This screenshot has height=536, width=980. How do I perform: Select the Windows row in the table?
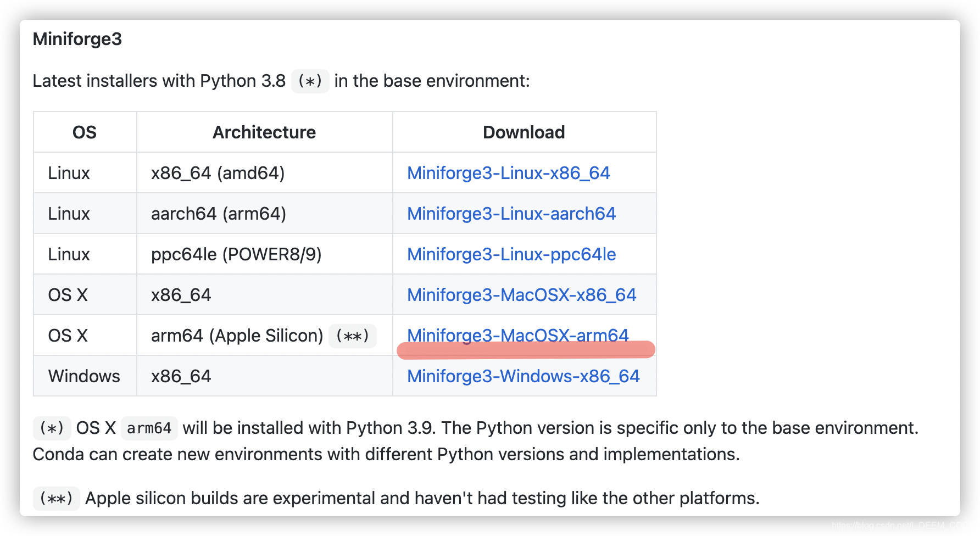[83, 376]
